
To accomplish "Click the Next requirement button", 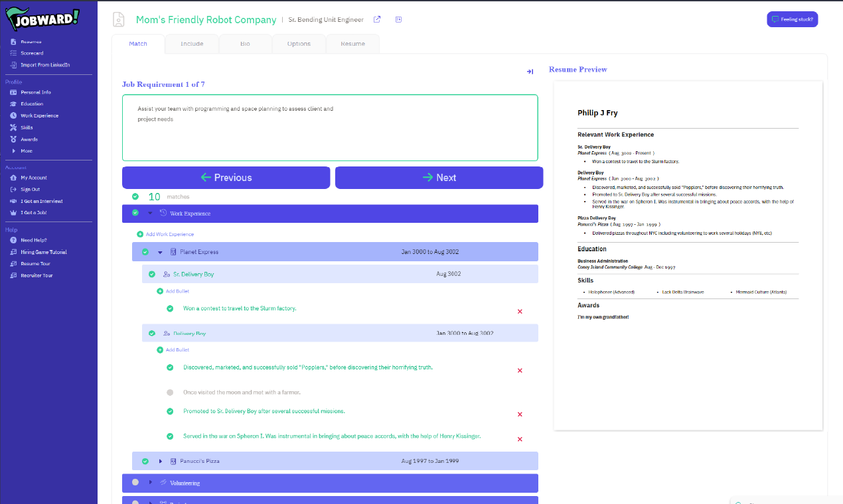I will (x=439, y=178).
